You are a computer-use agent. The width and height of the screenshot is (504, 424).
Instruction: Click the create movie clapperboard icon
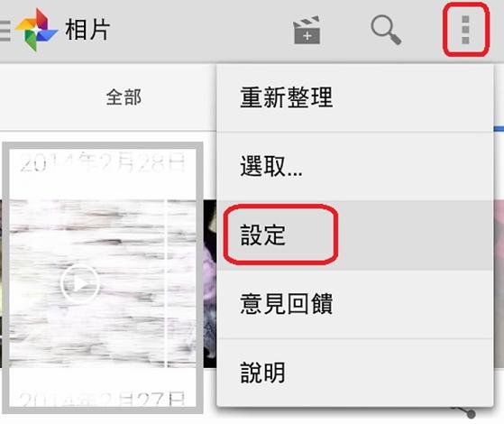tap(307, 30)
